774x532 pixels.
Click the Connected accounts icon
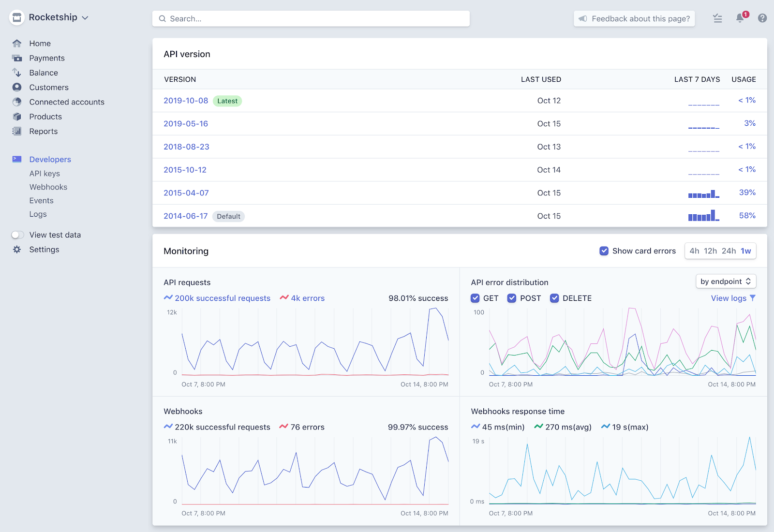(x=17, y=102)
